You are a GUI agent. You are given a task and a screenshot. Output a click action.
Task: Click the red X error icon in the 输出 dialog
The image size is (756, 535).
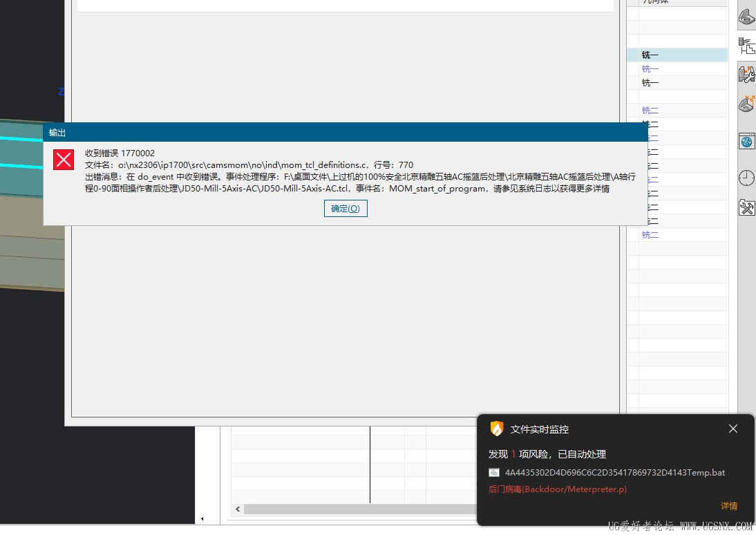click(x=64, y=160)
